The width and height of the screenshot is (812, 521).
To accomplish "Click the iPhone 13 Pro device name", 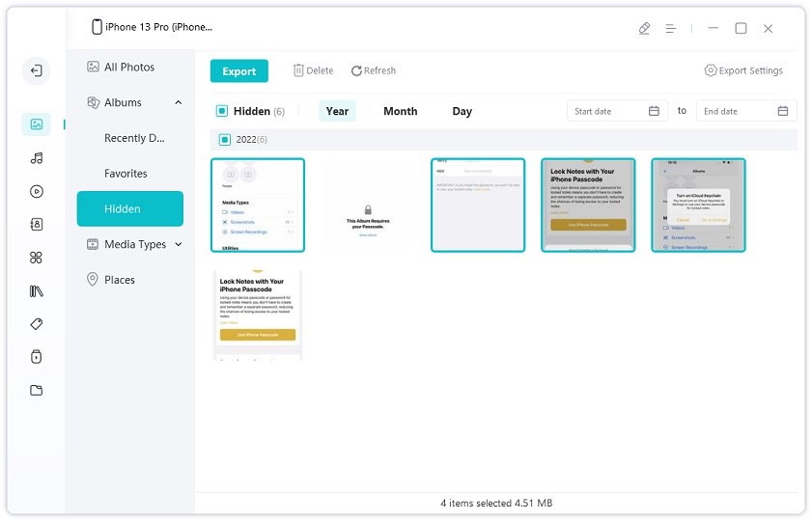I will tap(159, 27).
